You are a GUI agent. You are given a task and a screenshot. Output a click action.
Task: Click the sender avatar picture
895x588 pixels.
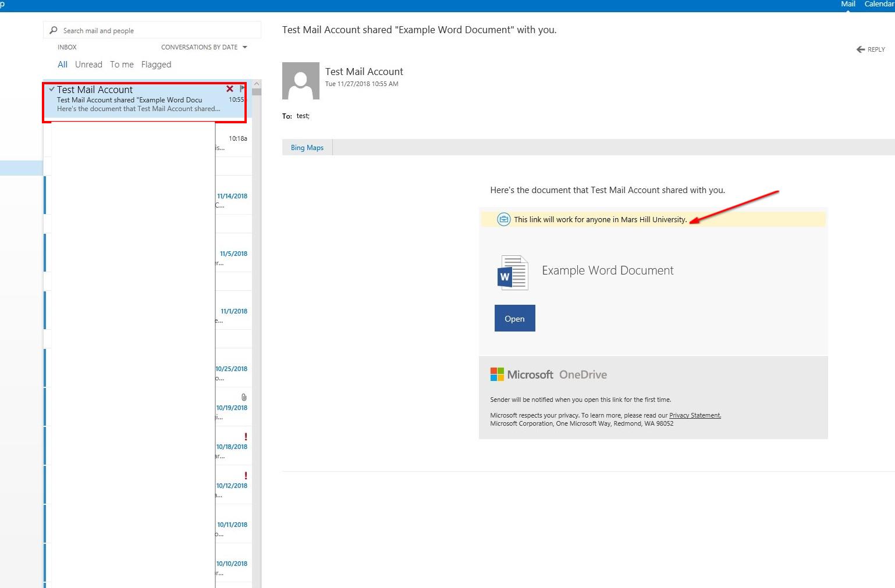tap(301, 81)
